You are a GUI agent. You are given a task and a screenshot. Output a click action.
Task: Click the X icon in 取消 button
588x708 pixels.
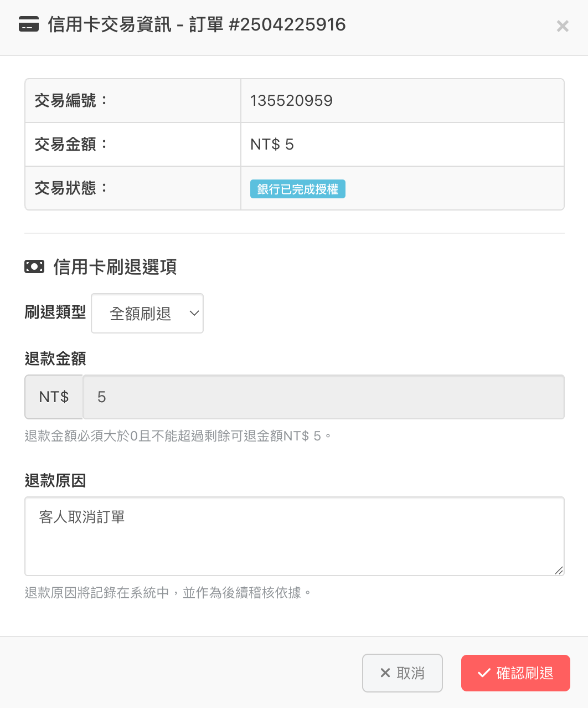coord(385,673)
